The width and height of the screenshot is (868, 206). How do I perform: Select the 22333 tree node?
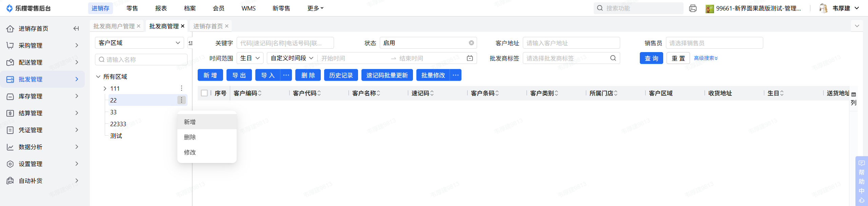click(118, 124)
